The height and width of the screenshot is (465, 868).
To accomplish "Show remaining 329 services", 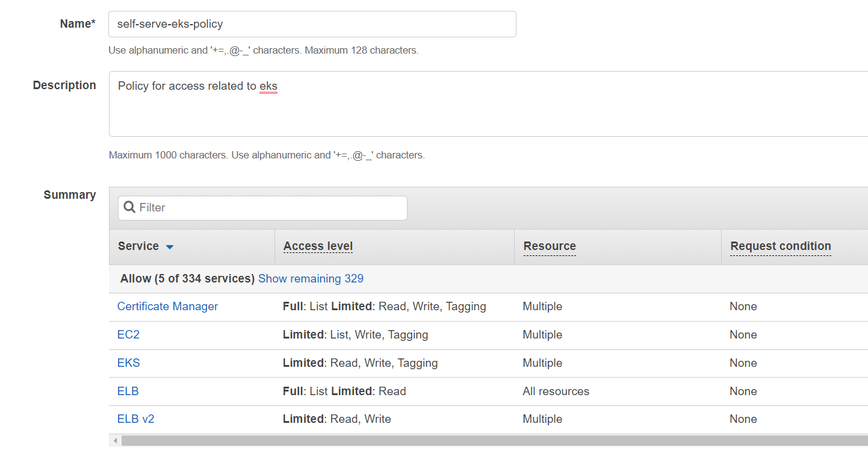I will tap(311, 279).
